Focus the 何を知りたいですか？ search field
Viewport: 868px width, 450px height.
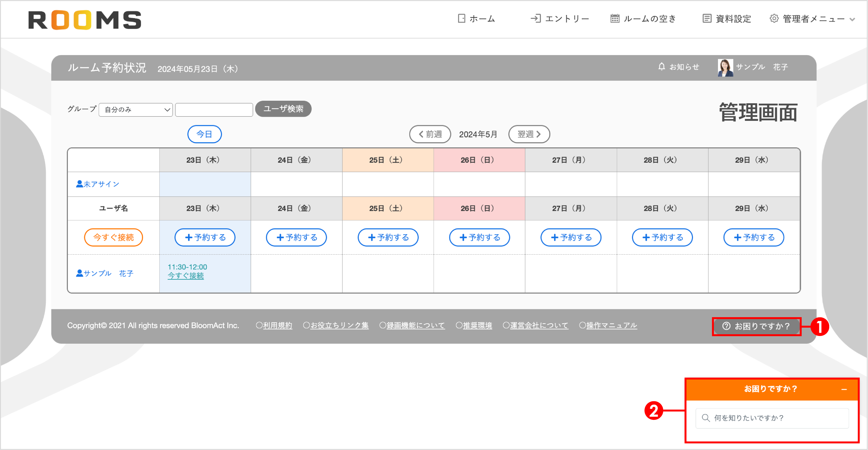click(772, 418)
